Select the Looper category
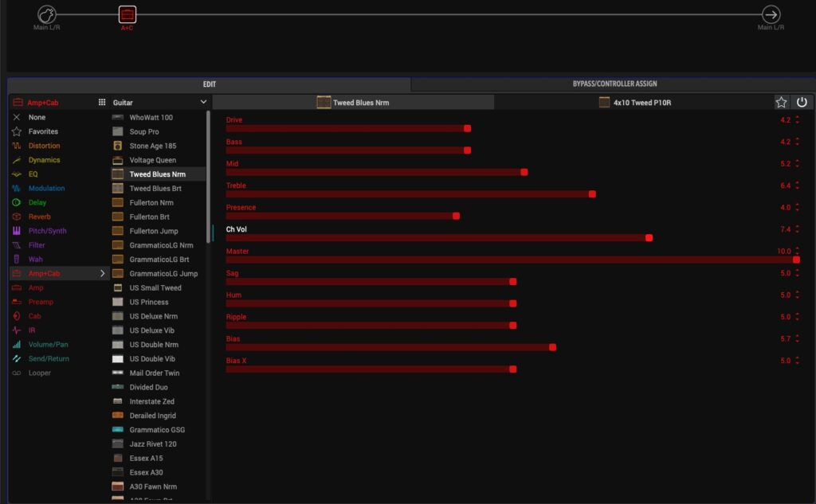The image size is (816, 504). coord(39,373)
